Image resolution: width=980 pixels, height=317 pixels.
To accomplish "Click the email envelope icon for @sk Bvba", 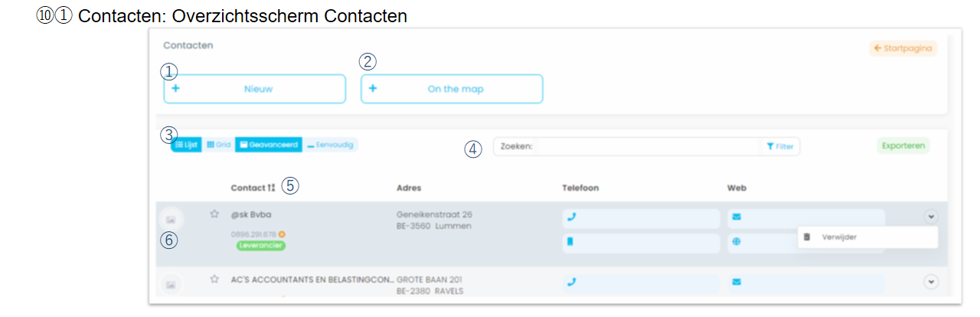I will 736,217.
